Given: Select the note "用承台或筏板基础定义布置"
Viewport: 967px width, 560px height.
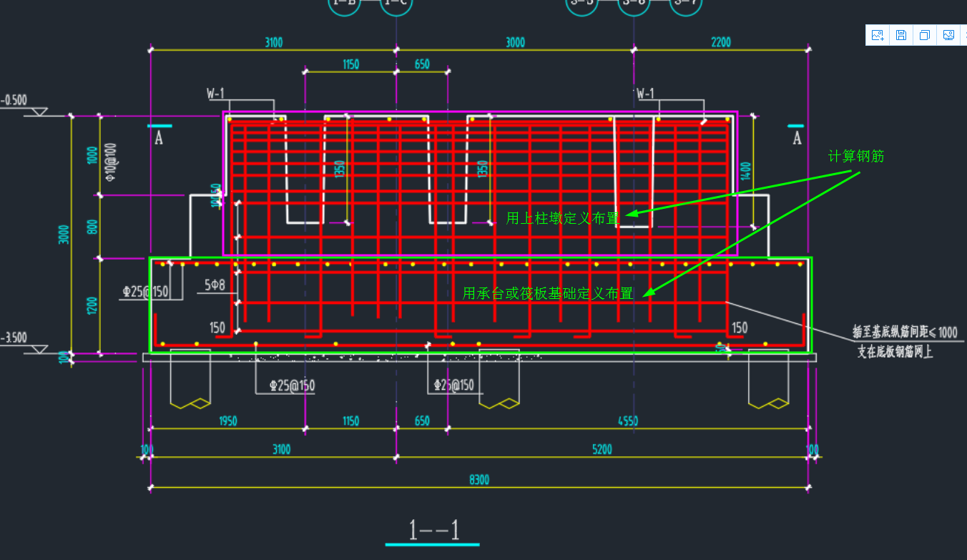Looking at the screenshot, I should click(x=547, y=293).
